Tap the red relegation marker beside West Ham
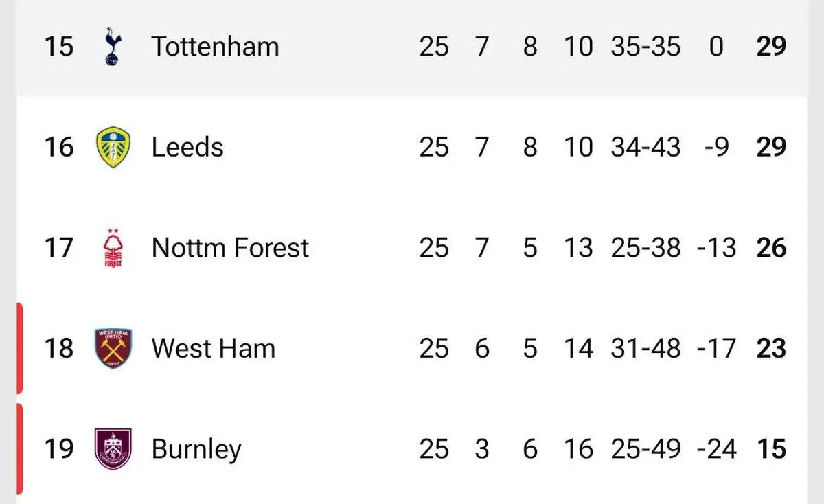Screen dimensions: 824x504 [x=19, y=348]
